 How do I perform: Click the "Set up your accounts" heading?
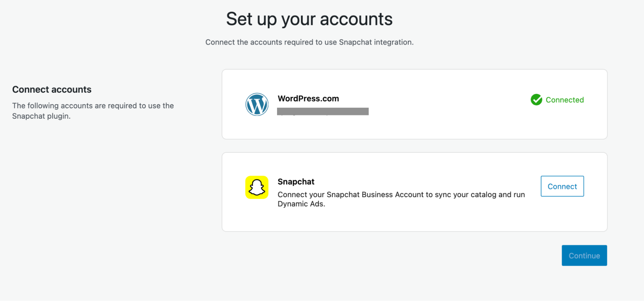click(309, 19)
